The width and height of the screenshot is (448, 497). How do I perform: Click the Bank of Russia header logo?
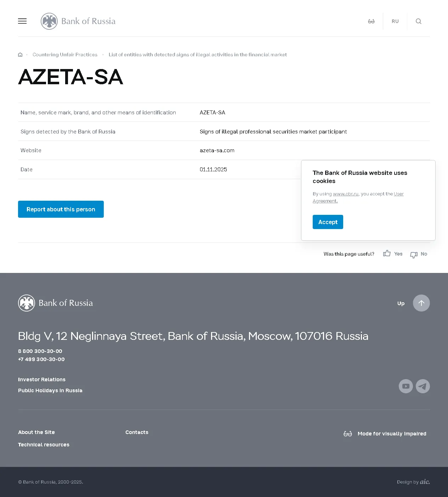tap(78, 21)
